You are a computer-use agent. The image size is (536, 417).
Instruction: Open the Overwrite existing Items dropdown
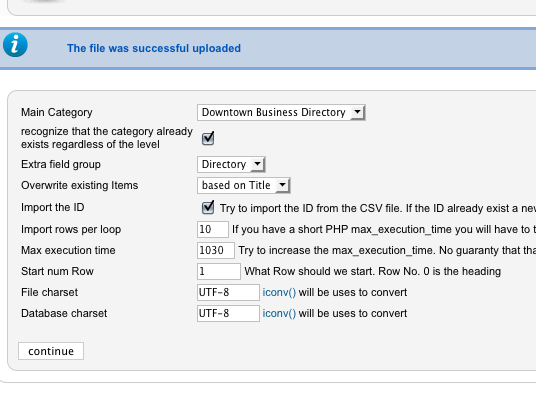(244, 185)
